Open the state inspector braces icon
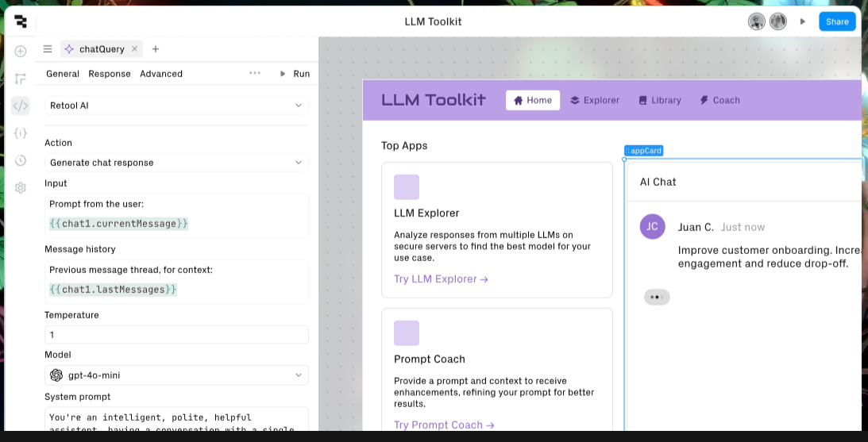 coord(21,133)
